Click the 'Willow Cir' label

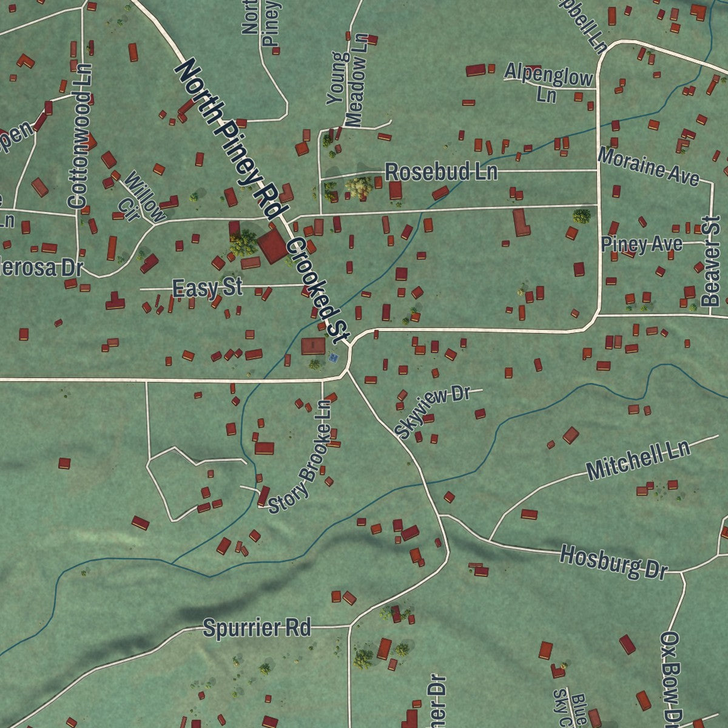coord(141,198)
